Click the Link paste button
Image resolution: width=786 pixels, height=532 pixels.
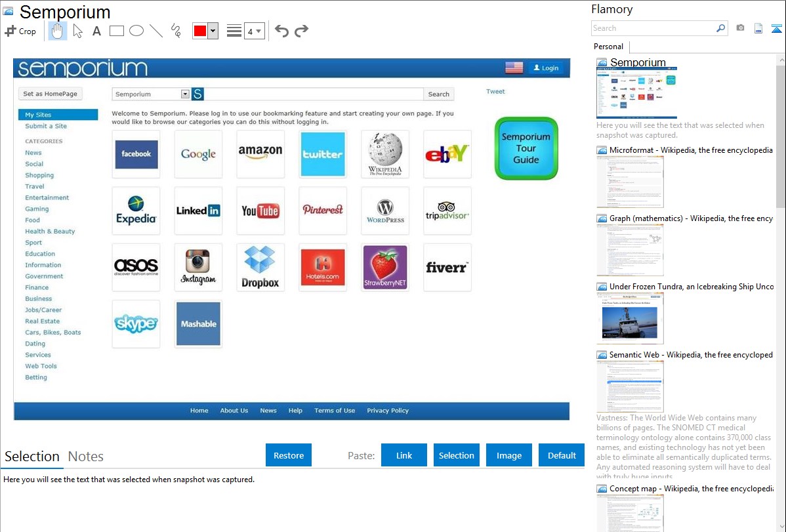point(404,455)
